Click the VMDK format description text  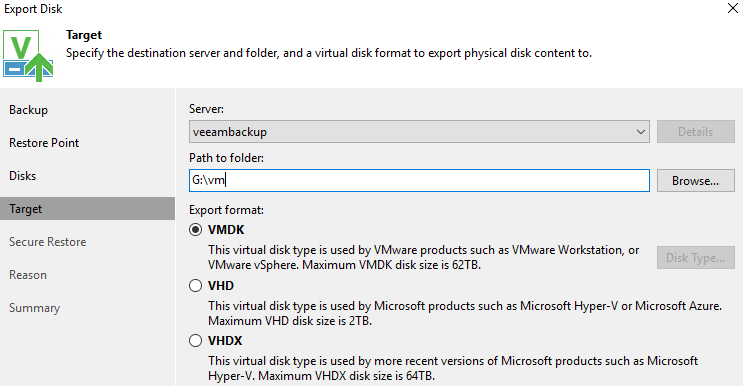[423, 257]
